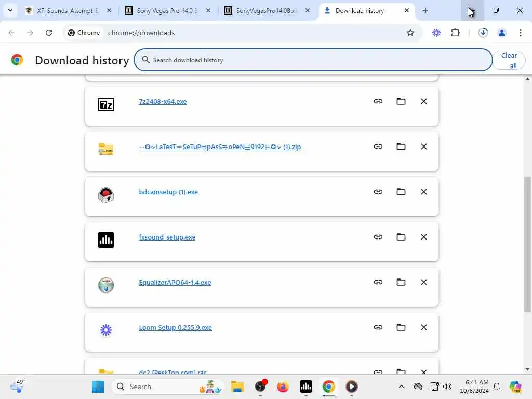This screenshot has height=399, width=532.
Task: Open the tab search dropdown arrow
Action: [x=10, y=10]
